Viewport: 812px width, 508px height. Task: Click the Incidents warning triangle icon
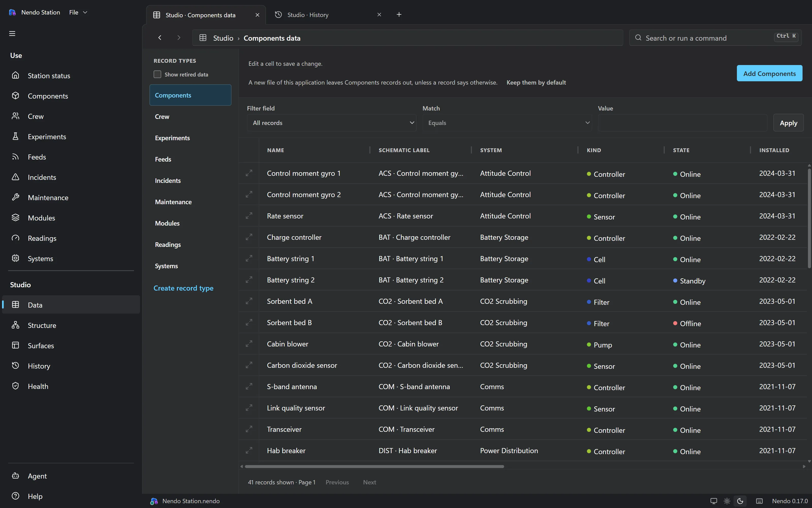point(15,177)
